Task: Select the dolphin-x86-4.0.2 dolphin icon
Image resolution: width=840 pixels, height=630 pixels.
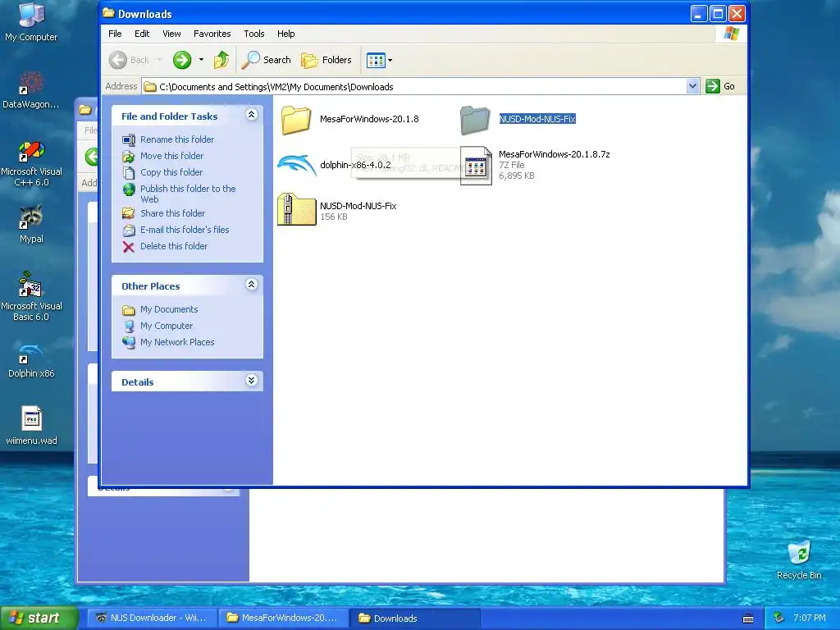Action: point(296,165)
